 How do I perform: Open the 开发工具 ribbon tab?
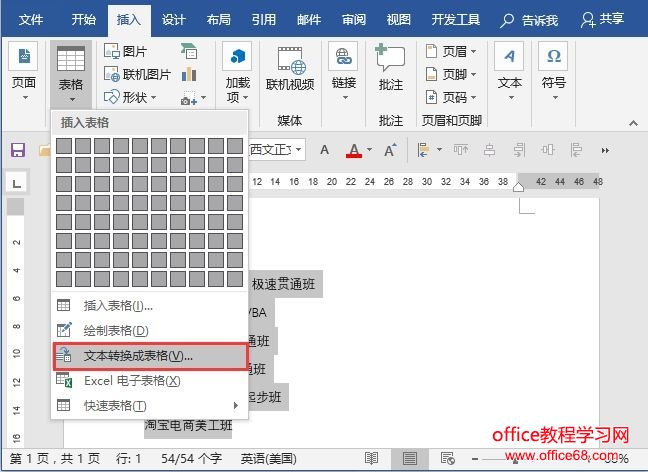tap(455, 19)
